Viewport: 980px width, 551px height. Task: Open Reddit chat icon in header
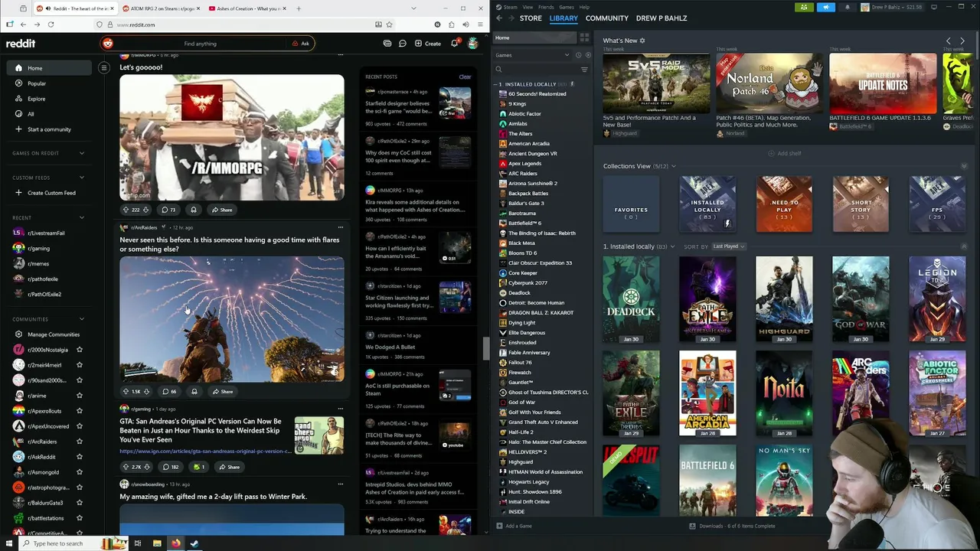pos(402,44)
